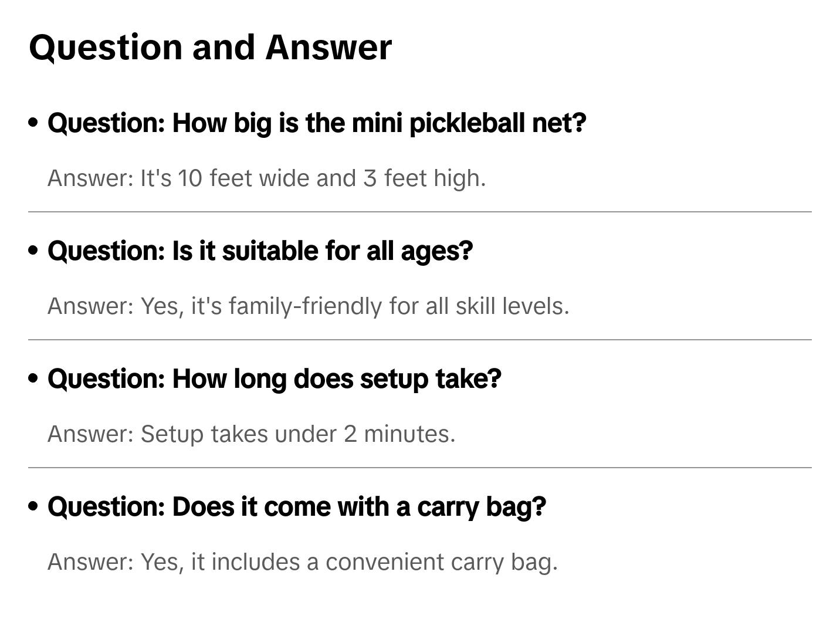
Task: Click the bullet beside the all ages question
Action: click(x=33, y=251)
